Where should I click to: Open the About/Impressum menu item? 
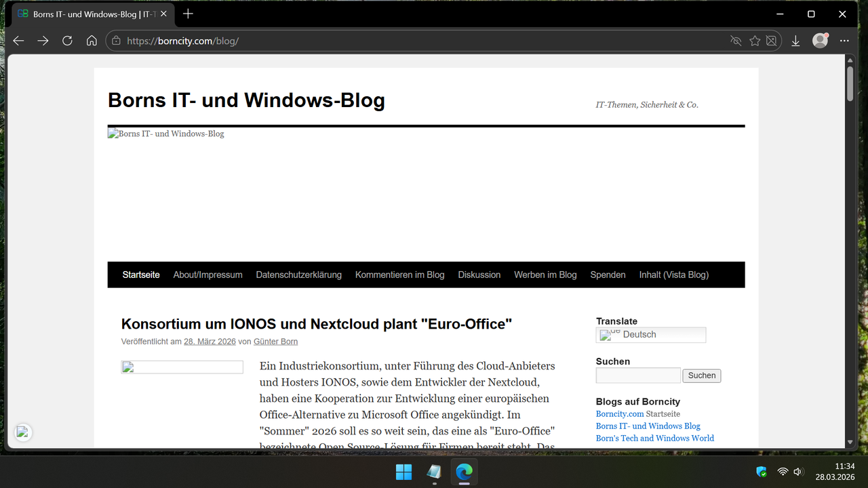click(208, 274)
